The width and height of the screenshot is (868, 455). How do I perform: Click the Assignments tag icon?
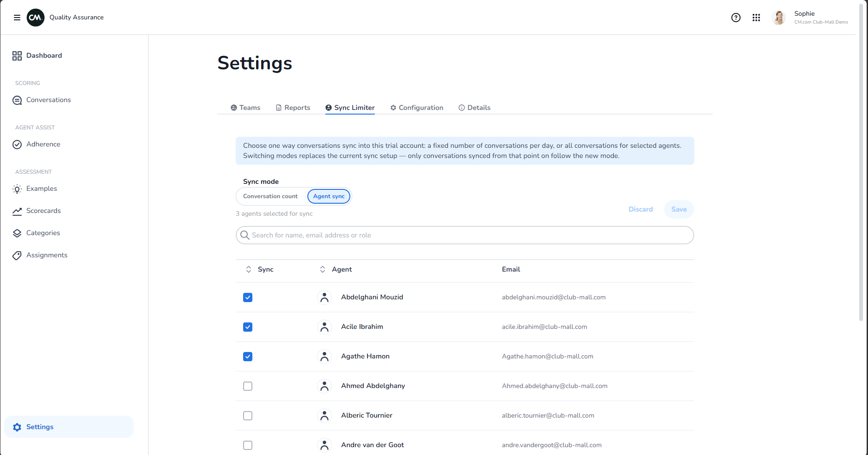(17, 255)
